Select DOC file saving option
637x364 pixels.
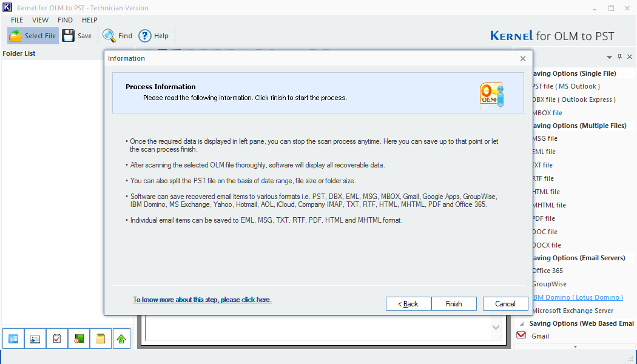pos(545,232)
